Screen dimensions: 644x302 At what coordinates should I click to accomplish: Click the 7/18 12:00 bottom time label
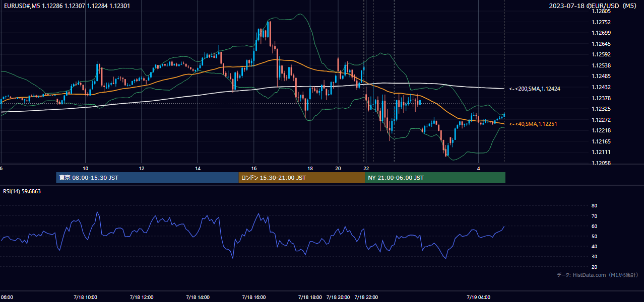[142, 297]
